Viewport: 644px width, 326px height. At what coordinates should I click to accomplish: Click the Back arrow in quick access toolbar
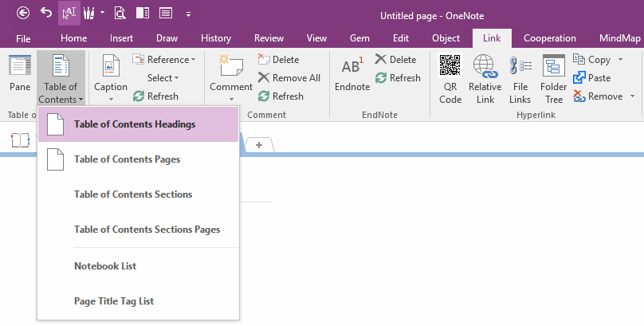pyautogui.click(x=23, y=13)
